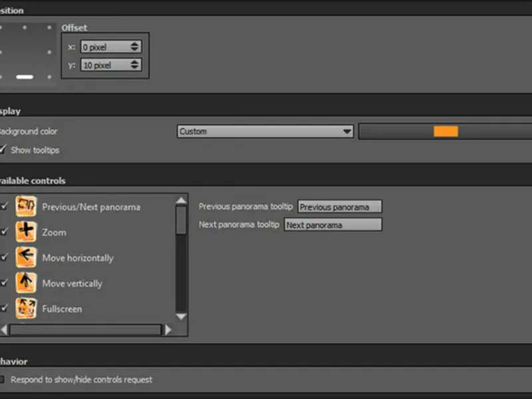Open the Background color Custom dropdown
The image size is (532, 399).
point(265,131)
